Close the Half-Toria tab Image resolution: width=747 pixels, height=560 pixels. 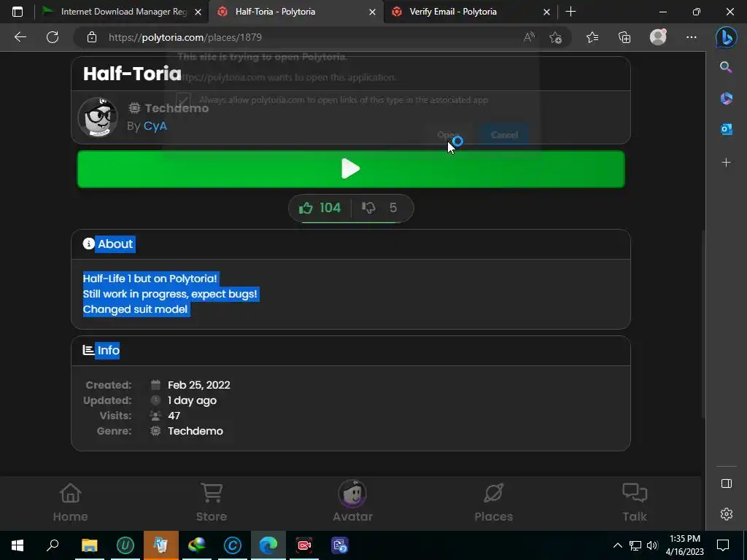(x=373, y=12)
